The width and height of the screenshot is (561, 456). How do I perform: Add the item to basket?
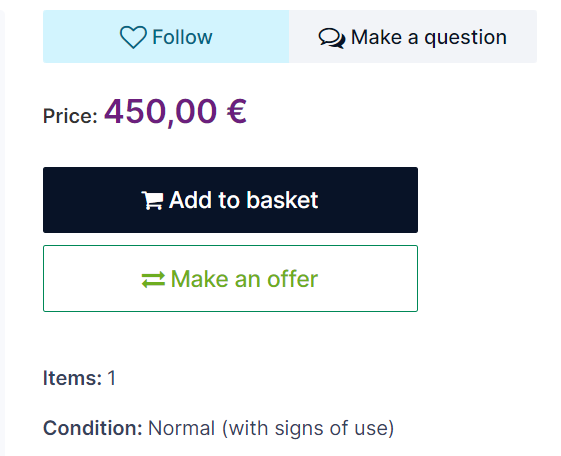tap(230, 200)
